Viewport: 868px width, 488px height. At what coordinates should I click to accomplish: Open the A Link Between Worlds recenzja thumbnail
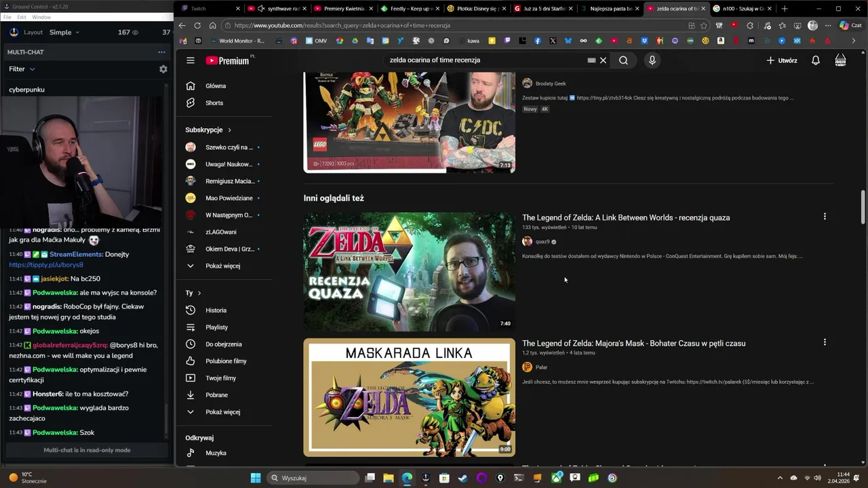(x=409, y=272)
